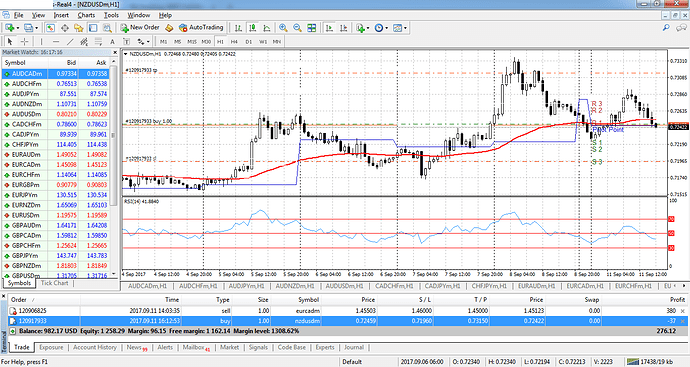Click the zoom in magnifier icon
This screenshot has height=367, width=690.
pyautogui.click(x=283, y=28)
